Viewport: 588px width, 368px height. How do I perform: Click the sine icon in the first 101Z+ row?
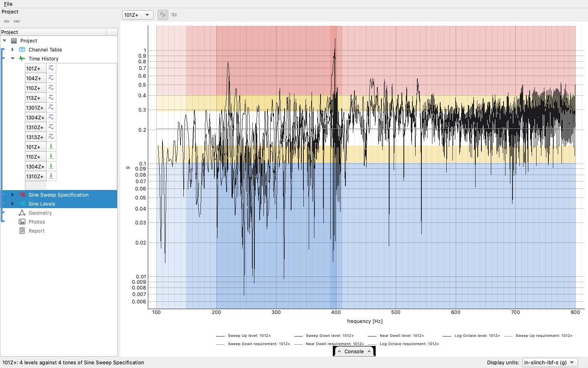pos(51,68)
